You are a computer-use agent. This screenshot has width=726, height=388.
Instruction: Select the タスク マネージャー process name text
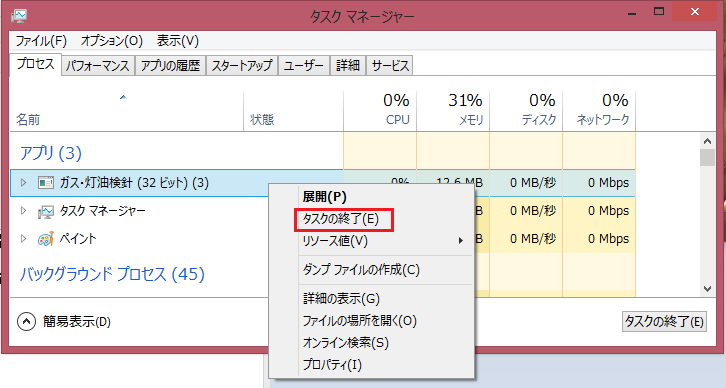[102, 211]
